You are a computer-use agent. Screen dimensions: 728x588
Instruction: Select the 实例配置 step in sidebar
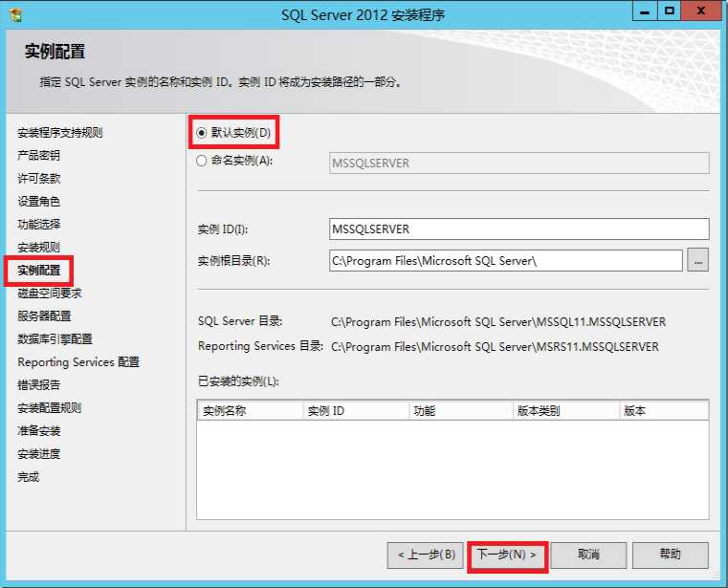[x=38, y=271]
